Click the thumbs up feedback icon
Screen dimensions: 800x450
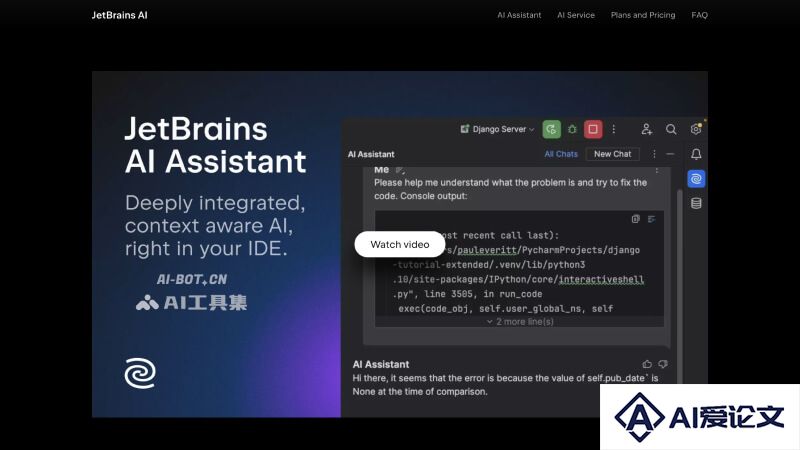[647, 364]
